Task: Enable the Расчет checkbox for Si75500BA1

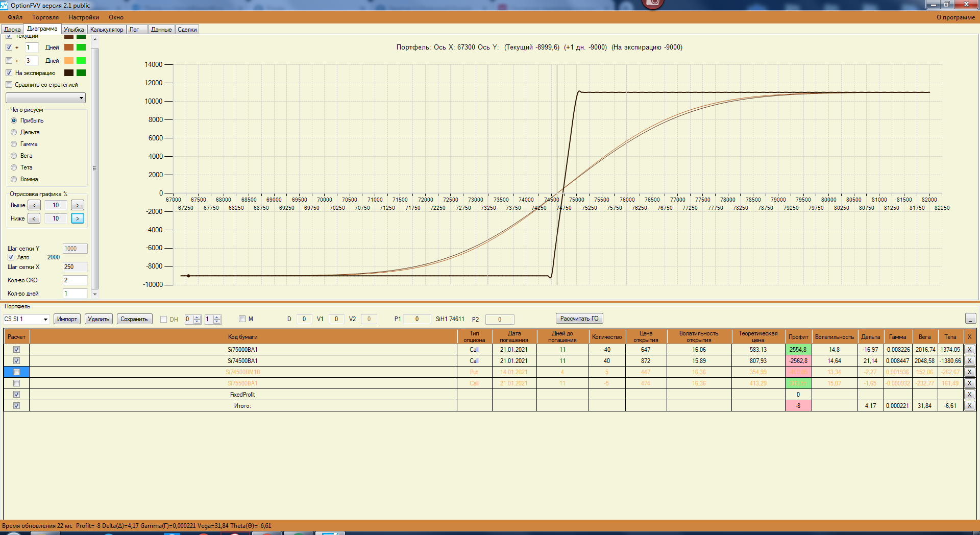Action: tap(16, 383)
